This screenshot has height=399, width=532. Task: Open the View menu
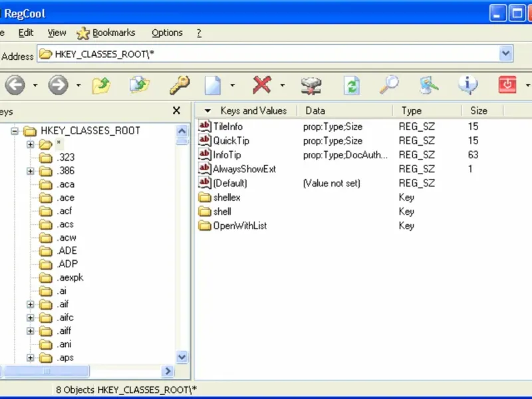57,33
